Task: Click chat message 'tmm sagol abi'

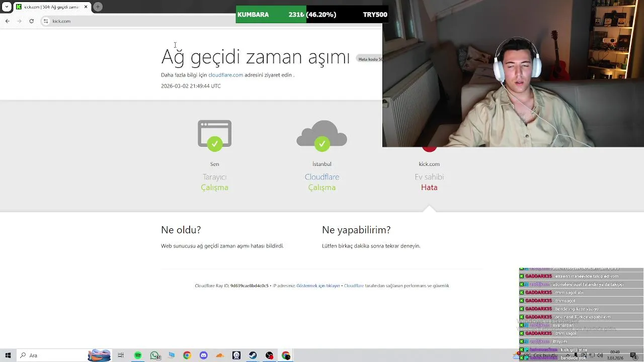Action: pyautogui.click(x=569, y=293)
